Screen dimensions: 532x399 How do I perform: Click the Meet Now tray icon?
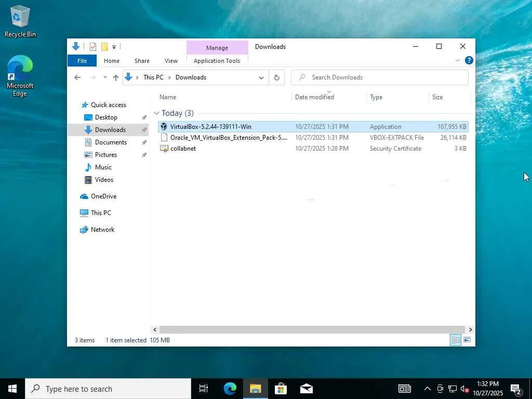[440, 389]
